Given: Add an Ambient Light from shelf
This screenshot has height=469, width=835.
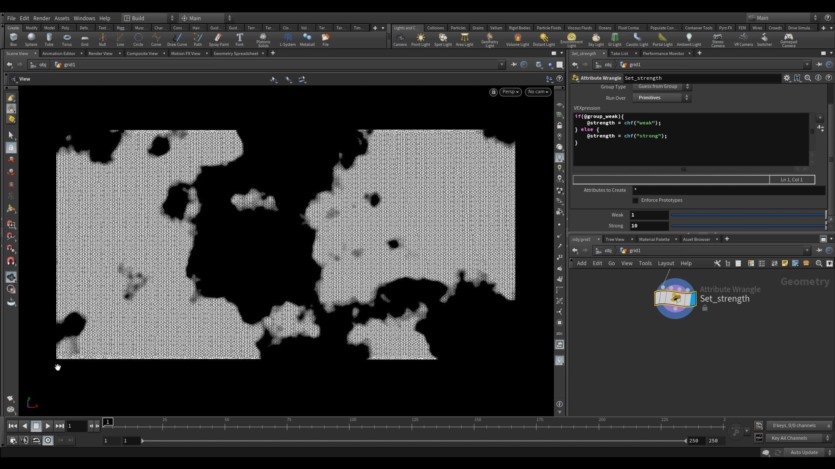Looking at the screenshot, I should [x=689, y=39].
